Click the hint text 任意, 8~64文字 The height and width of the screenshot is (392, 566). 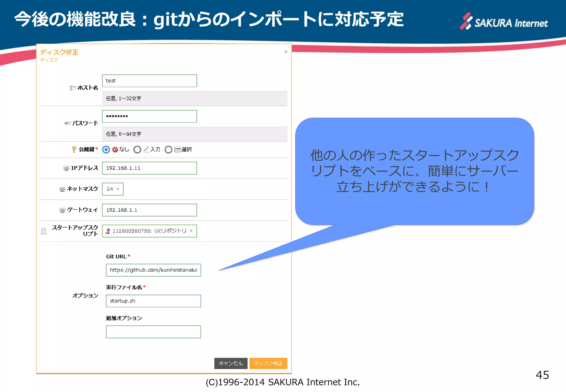tap(124, 134)
